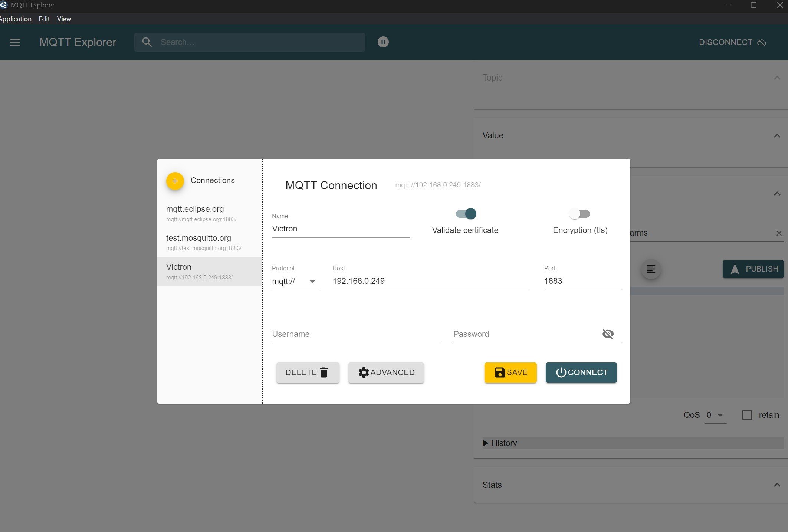Add a new connection with plus button
Viewport: 788px width, 532px height.
175,181
